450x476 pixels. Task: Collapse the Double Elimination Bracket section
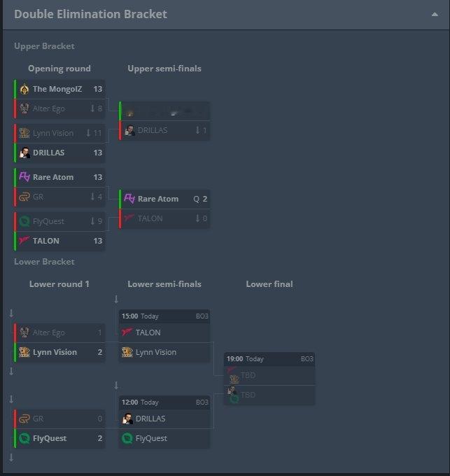(435, 14)
